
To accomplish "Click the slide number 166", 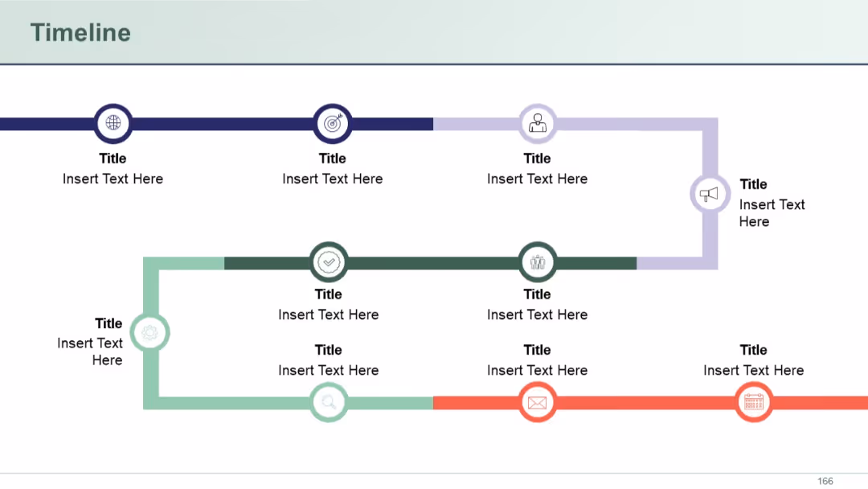I will [825, 481].
